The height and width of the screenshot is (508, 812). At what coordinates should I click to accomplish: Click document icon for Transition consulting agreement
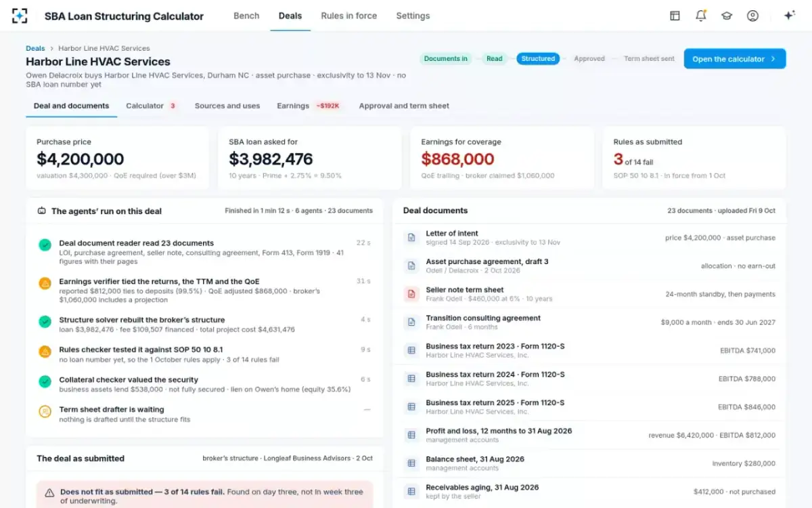411,322
